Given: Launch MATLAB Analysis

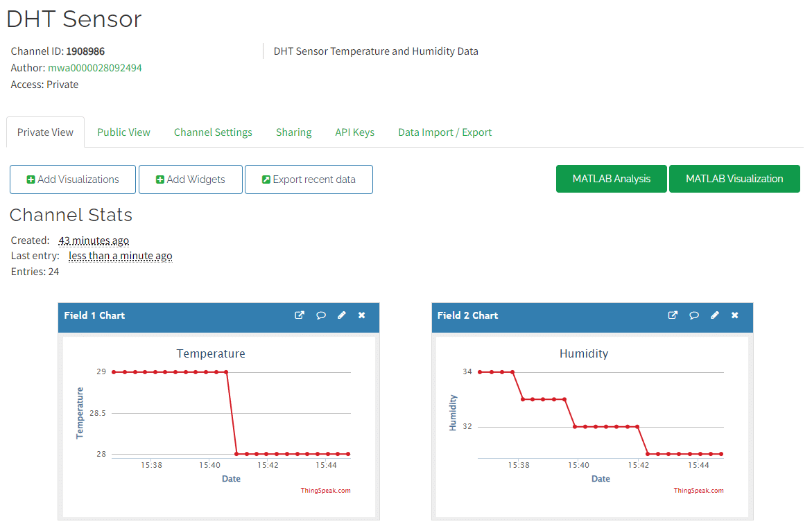Looking at the screenshot, I should pos(611,178).
